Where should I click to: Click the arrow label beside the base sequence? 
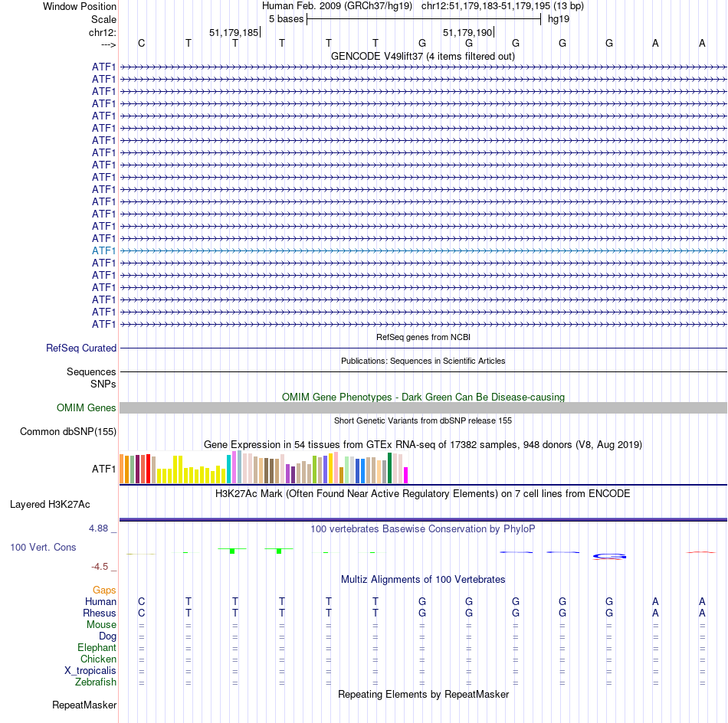point(108,44)
